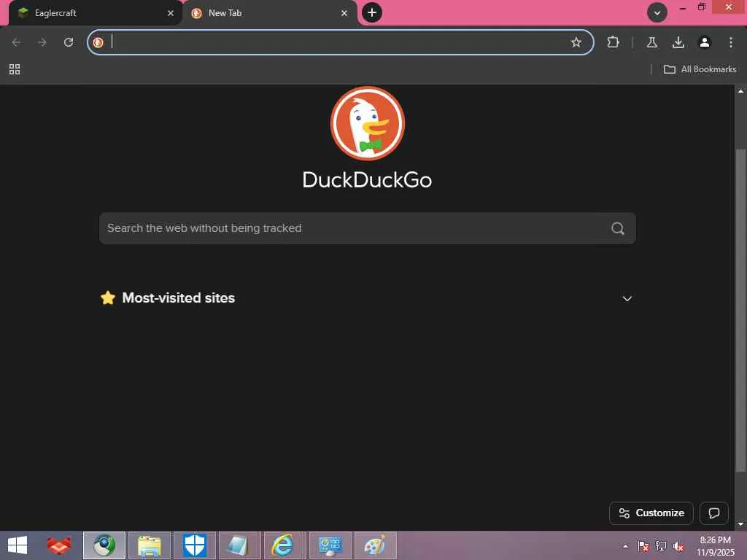Open the Paint palette taskbar icon
The height and width of the screenshot is (560, 747).
(376, 545)
